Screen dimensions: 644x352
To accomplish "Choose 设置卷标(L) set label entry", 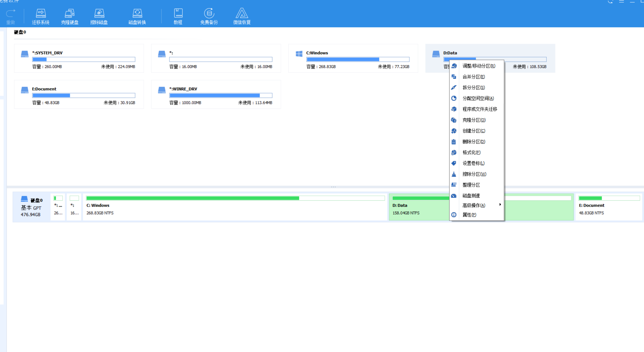I will coord(477,163).
